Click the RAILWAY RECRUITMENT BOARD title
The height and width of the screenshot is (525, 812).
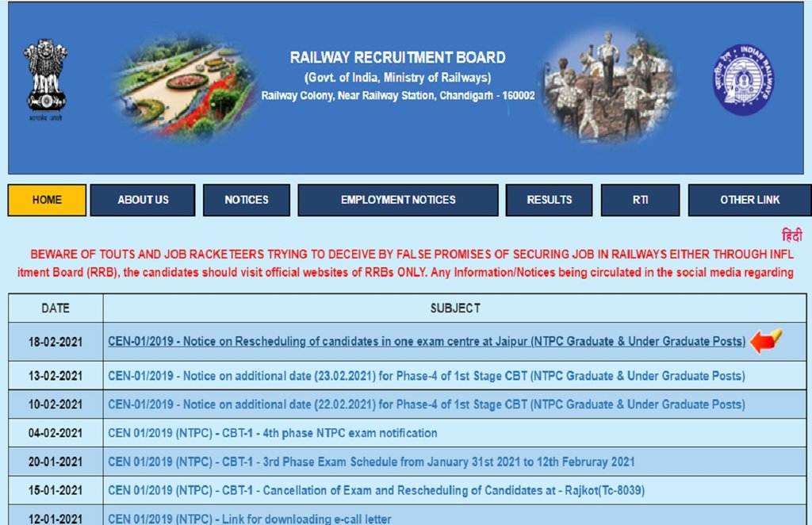click(398, 57)
